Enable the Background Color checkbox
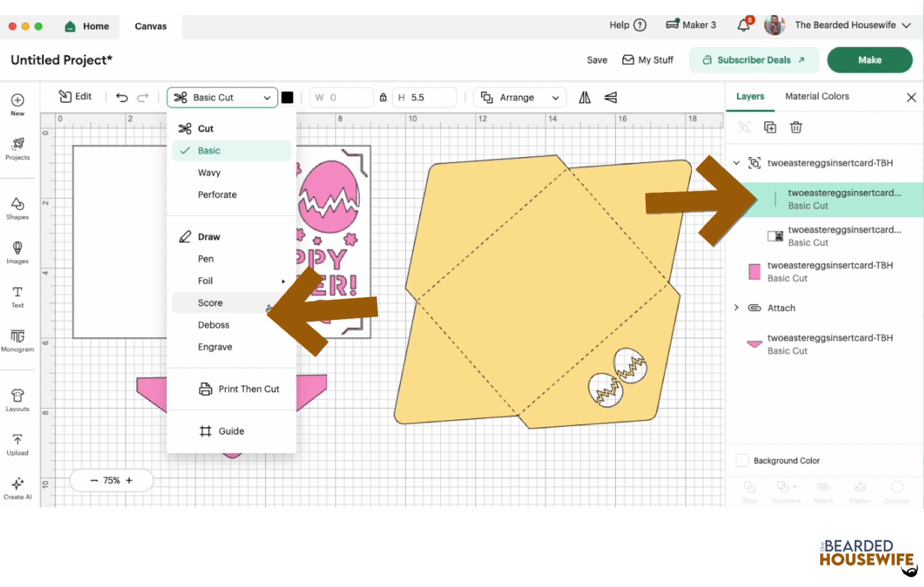Screen dimensions: 924x587 pyautogui.click(x=742, y=461)
